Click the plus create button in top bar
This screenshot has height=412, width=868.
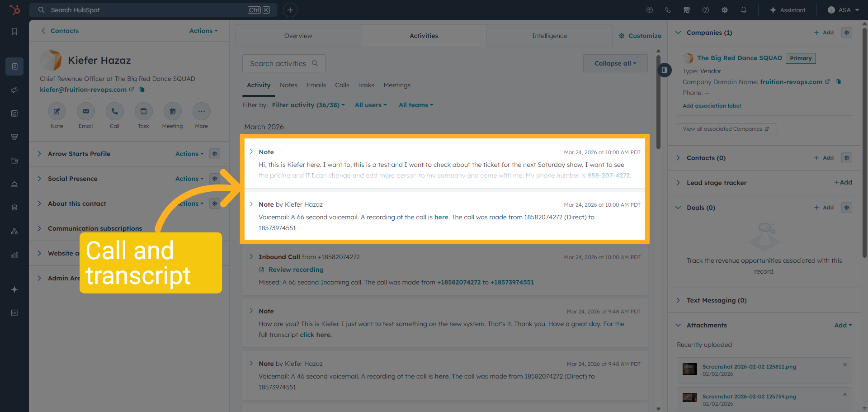point(290,10)
